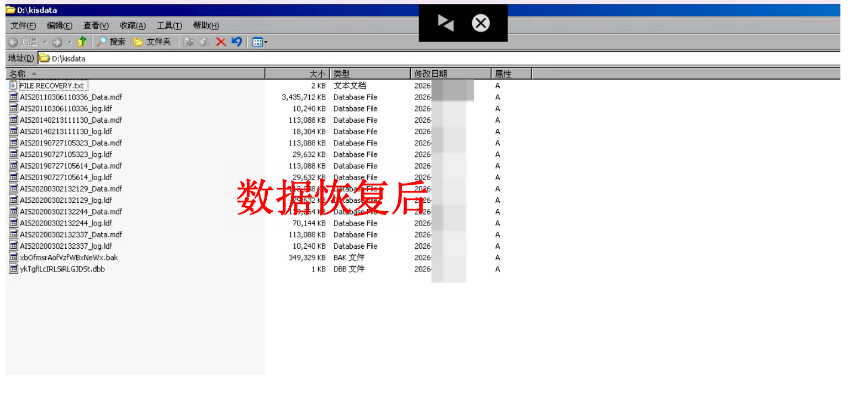Image resolution: width=868 pixels, height=419 pixels.
Task: Open the Back button history dropdown arrow
Action: 45,42
